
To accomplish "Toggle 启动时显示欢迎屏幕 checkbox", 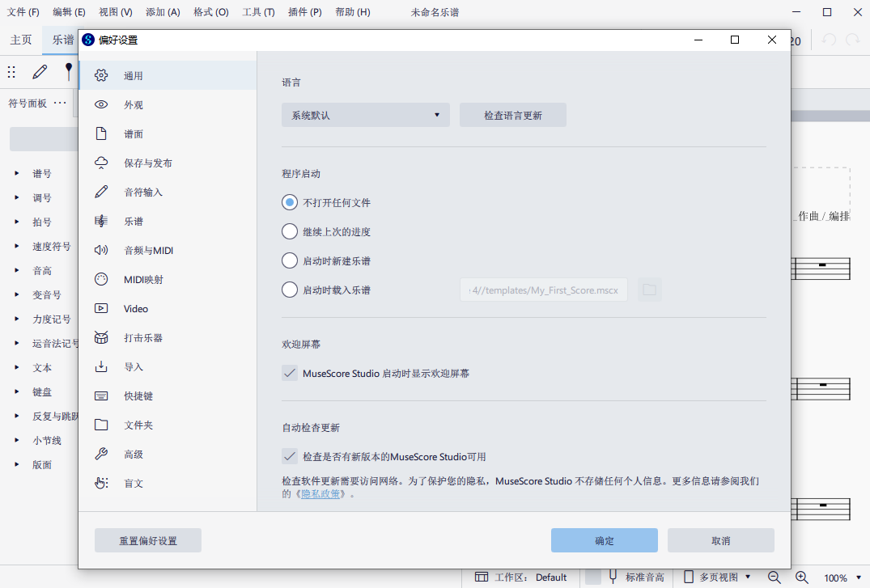I will point(290,374).
